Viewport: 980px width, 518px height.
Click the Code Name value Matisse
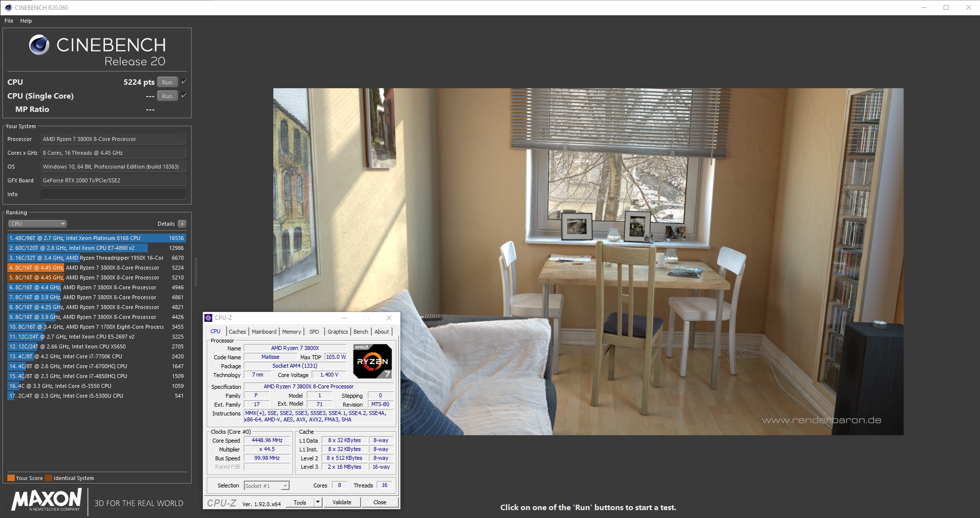(270, 357)
